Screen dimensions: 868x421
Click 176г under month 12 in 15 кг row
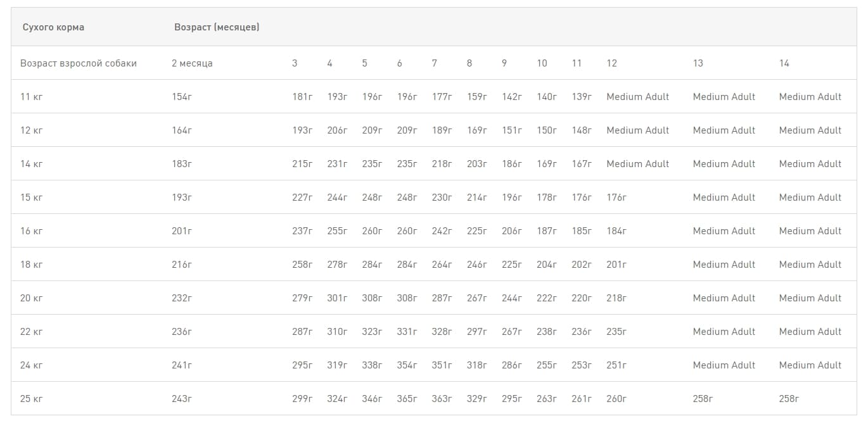point(616,198)
